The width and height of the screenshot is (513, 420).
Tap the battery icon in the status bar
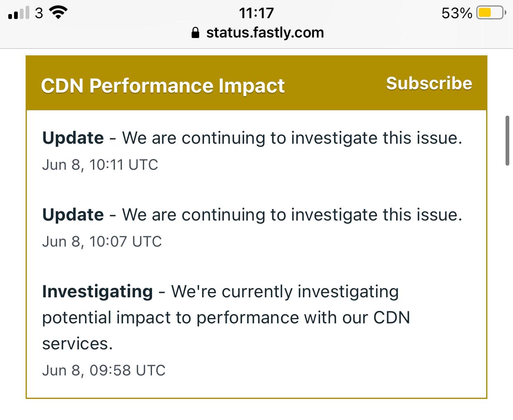point(491,13)
